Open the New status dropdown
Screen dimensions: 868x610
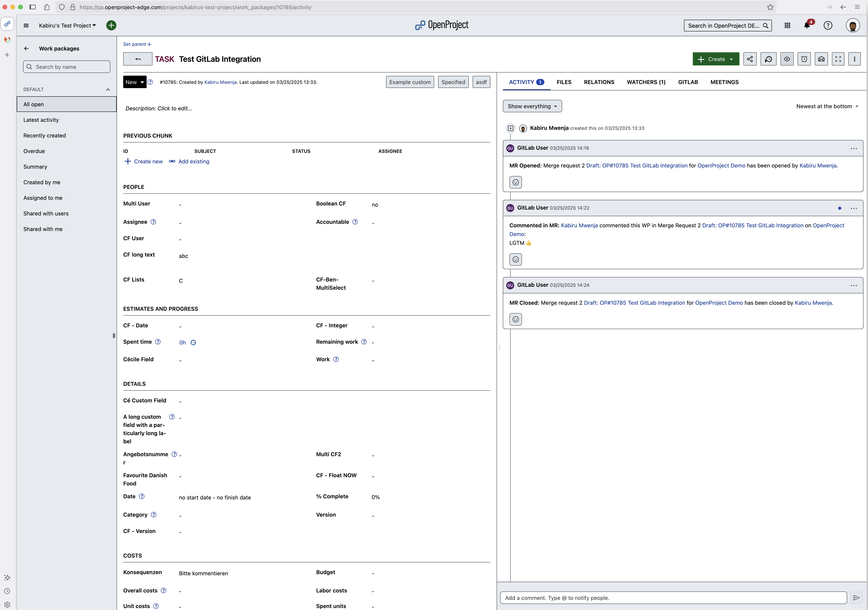point(135,82)
